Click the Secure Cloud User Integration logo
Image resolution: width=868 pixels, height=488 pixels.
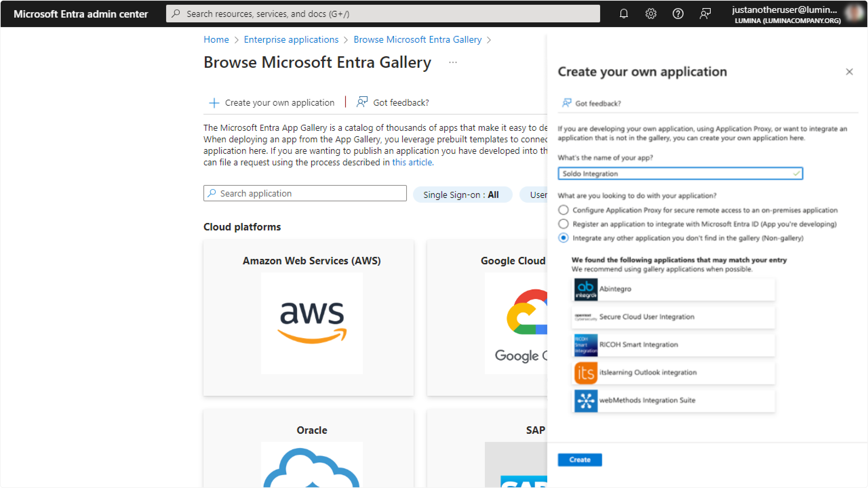pos(586,317)
